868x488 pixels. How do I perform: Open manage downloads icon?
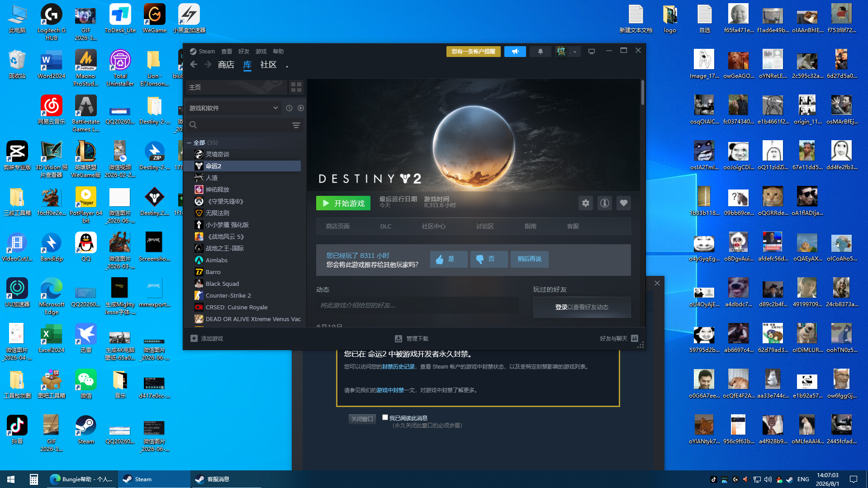398,338
